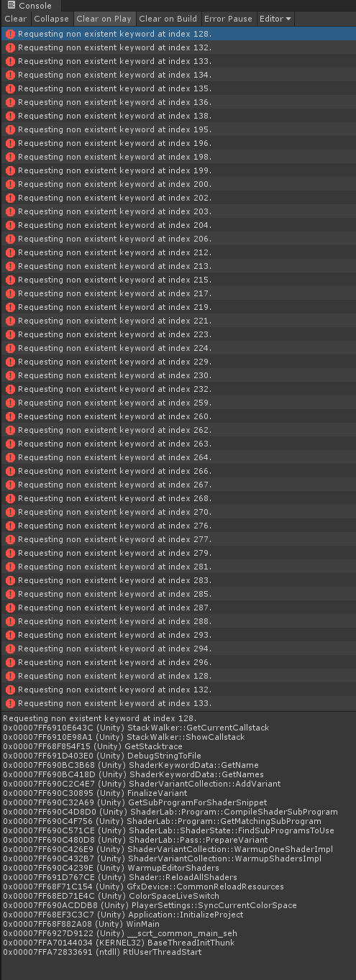
Task: Open the Editor dropdown
Action: [275, 19]
